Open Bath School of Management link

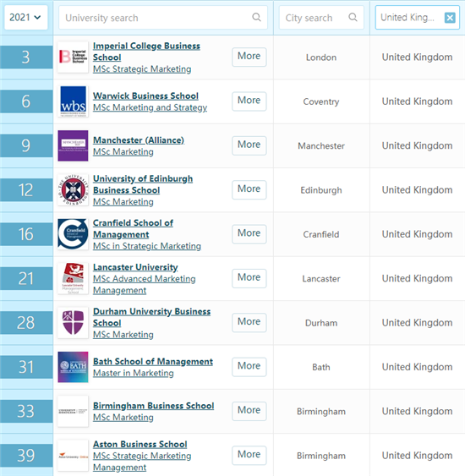tap(153, 361)
